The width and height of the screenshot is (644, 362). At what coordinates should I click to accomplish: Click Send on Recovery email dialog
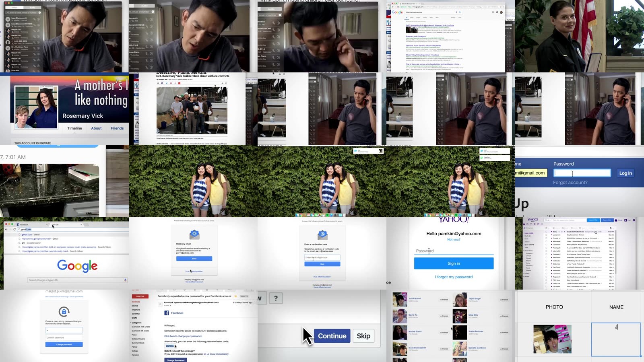[x=194, y=259]
